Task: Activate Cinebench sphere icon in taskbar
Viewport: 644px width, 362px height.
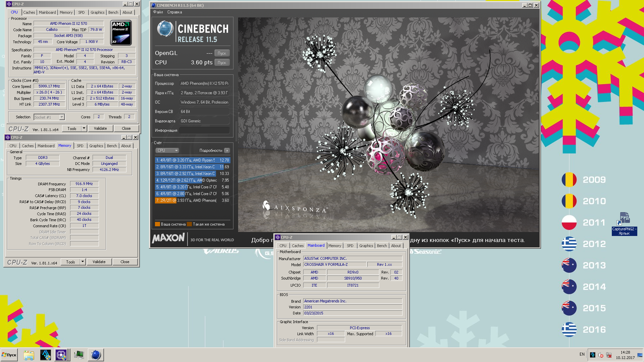Action: pos(96,355)
